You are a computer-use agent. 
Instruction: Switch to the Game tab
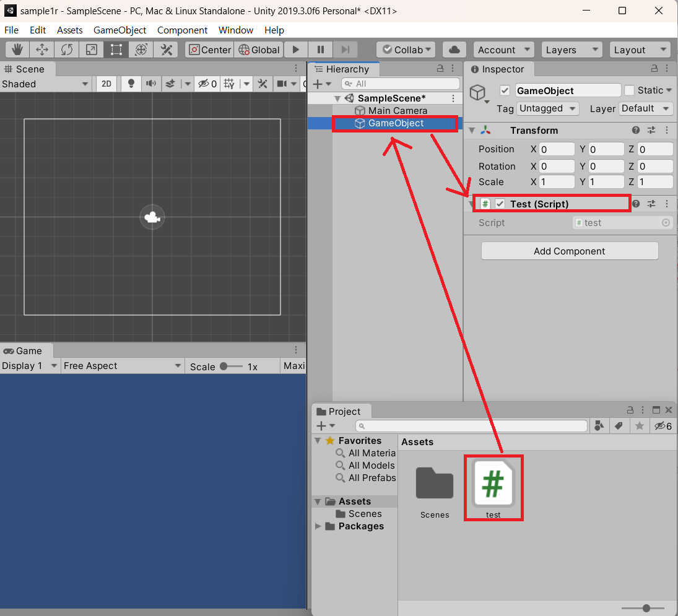coord(27,350)
